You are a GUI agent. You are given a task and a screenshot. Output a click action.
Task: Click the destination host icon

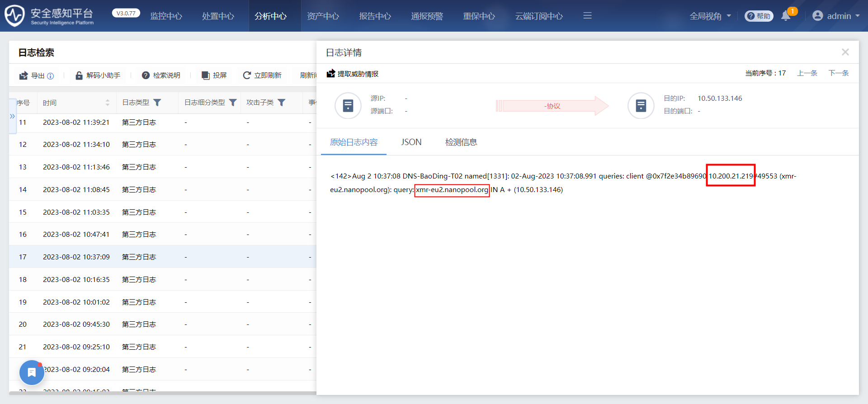pyautogui.click(x=641, y=106)
